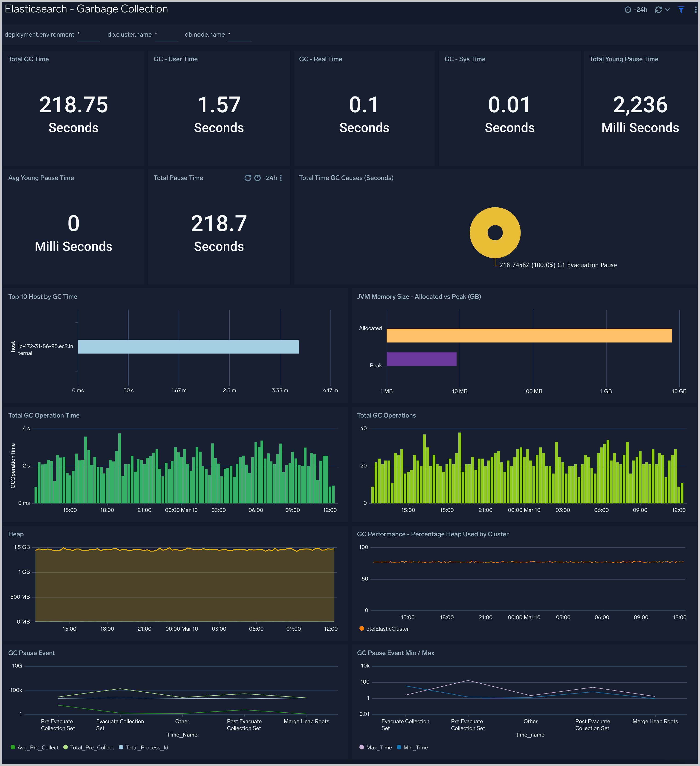The image size is (700, 766).
Task: Click the GC Pause Event Min / Max title
Action: 396,653
